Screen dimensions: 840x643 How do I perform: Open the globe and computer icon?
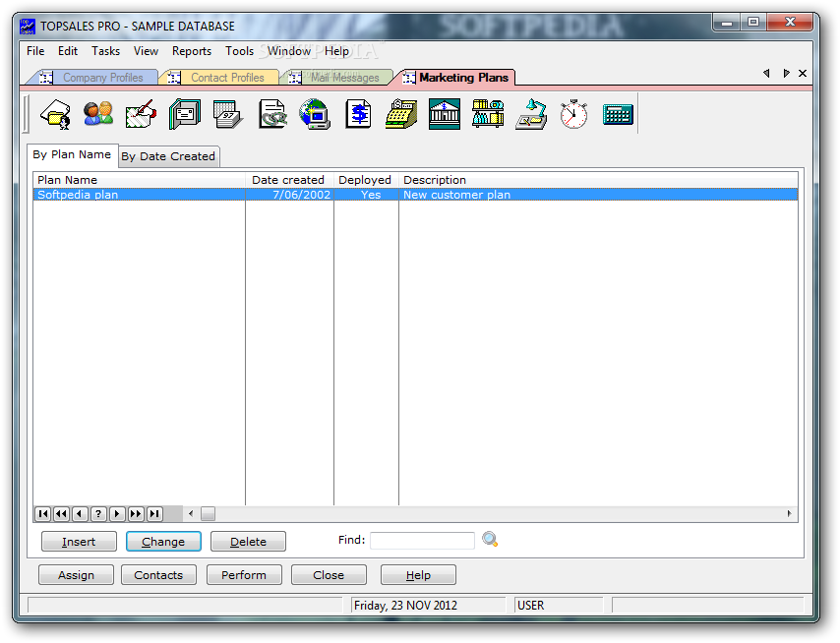click(315, 114)
